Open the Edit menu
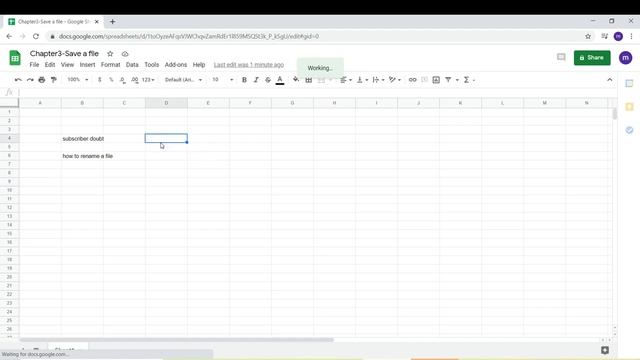 point(50,65)
